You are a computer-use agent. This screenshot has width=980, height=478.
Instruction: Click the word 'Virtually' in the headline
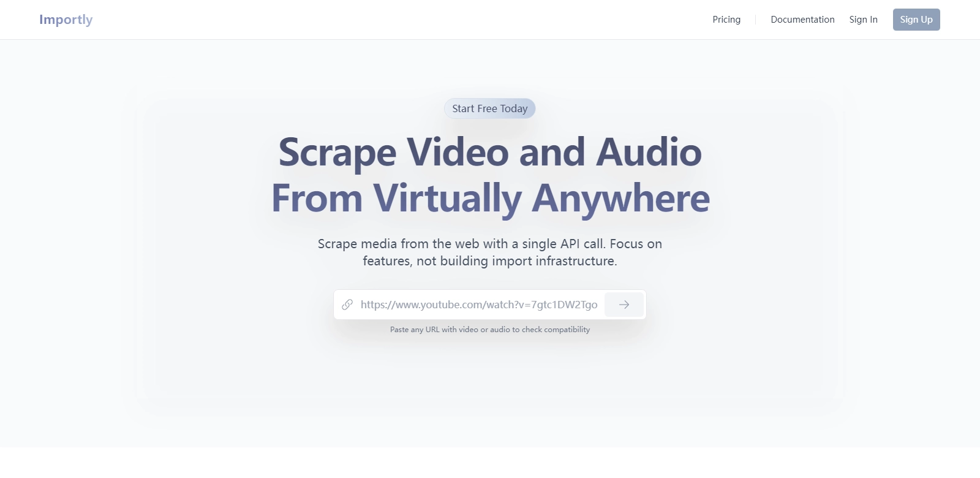click(x=447, y=199)
